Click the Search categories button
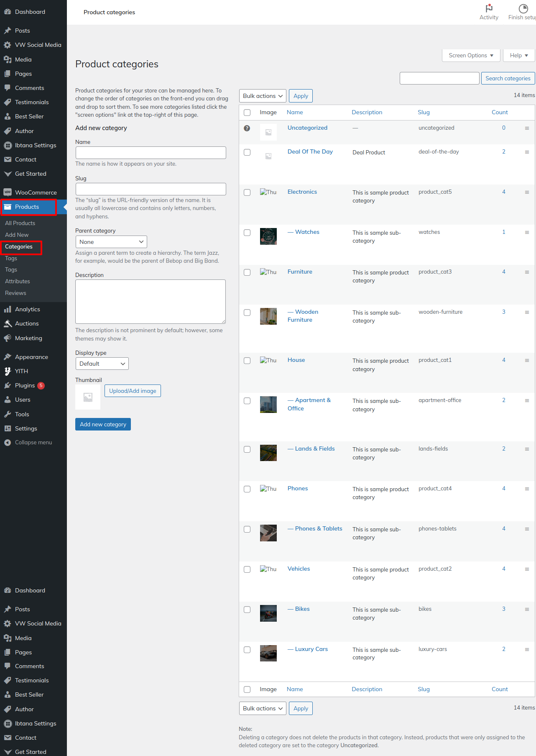 click(508, 78)
